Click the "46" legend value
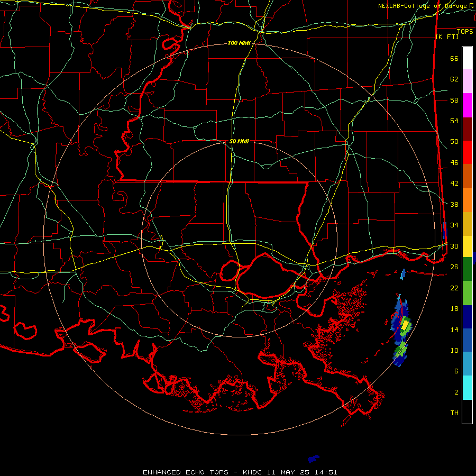 click(x=454, y=162)
